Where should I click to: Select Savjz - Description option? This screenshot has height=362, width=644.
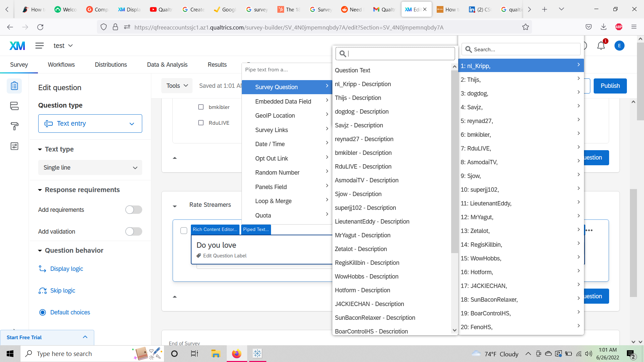coord(392,125)
